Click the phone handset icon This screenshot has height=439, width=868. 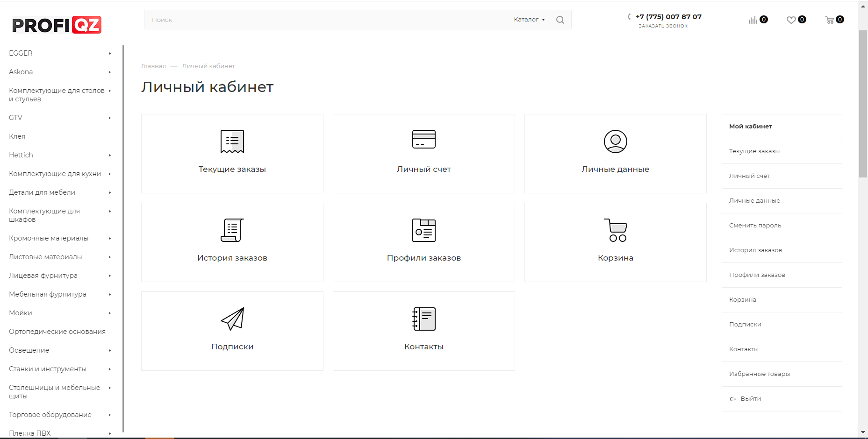tap(630, 17)
